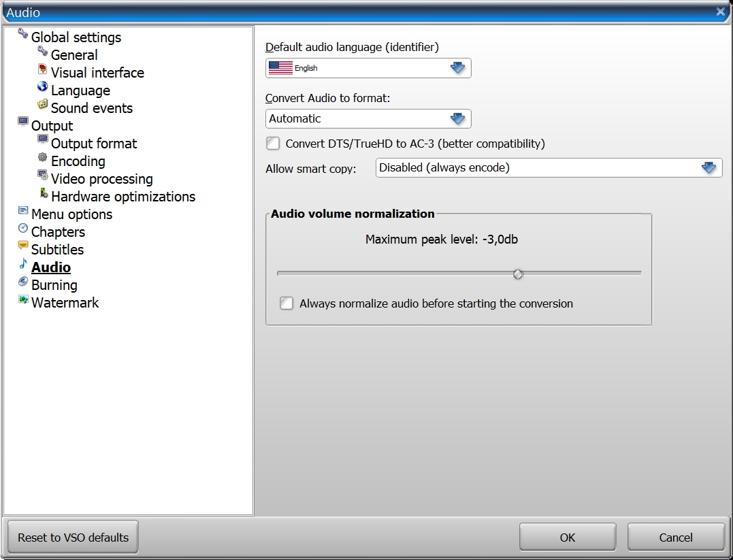Open General settings page

click(74, 55)
